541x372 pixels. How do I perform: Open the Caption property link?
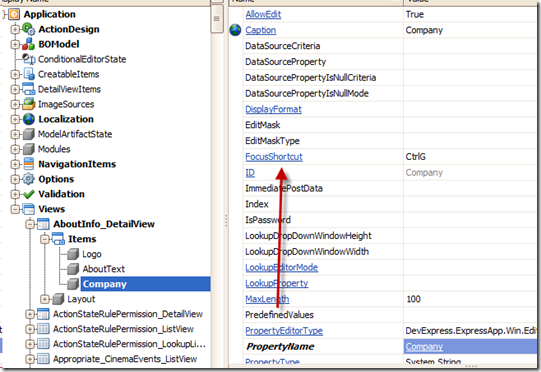coord(260,30)
